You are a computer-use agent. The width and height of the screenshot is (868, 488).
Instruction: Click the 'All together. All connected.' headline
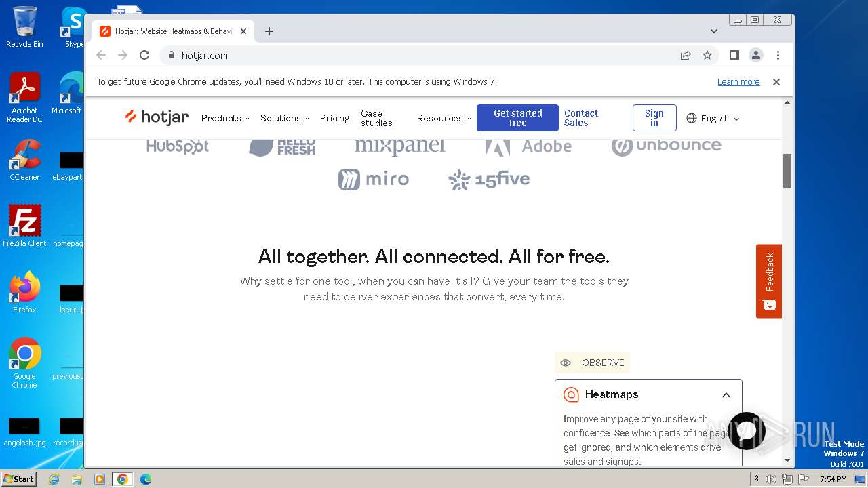pyautogui.click(x=434, y=256)
